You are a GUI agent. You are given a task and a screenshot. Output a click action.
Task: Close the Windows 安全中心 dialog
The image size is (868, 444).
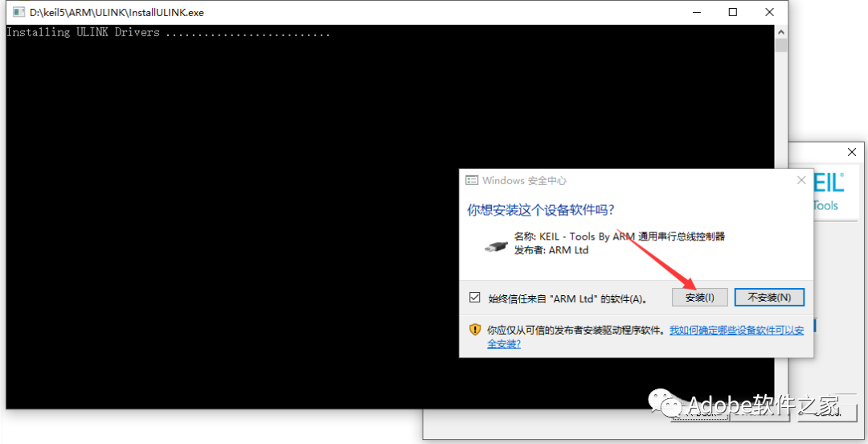point(800,181)
